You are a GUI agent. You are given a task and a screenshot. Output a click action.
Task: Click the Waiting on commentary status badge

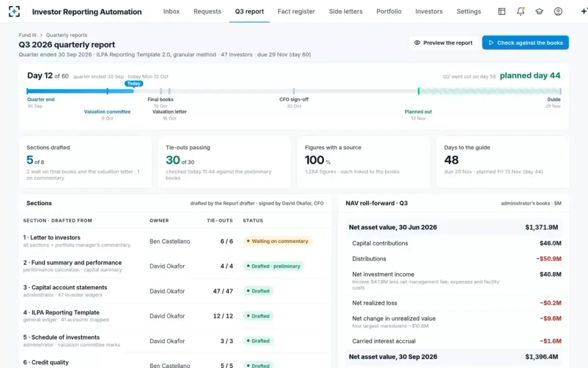coord(277,241)
